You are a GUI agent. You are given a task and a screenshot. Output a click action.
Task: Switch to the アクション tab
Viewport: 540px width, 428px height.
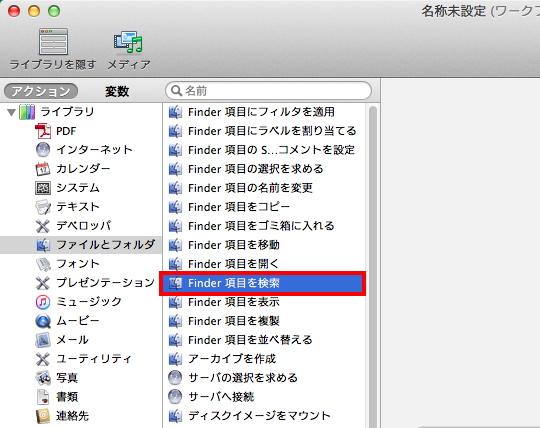[41, 91]
